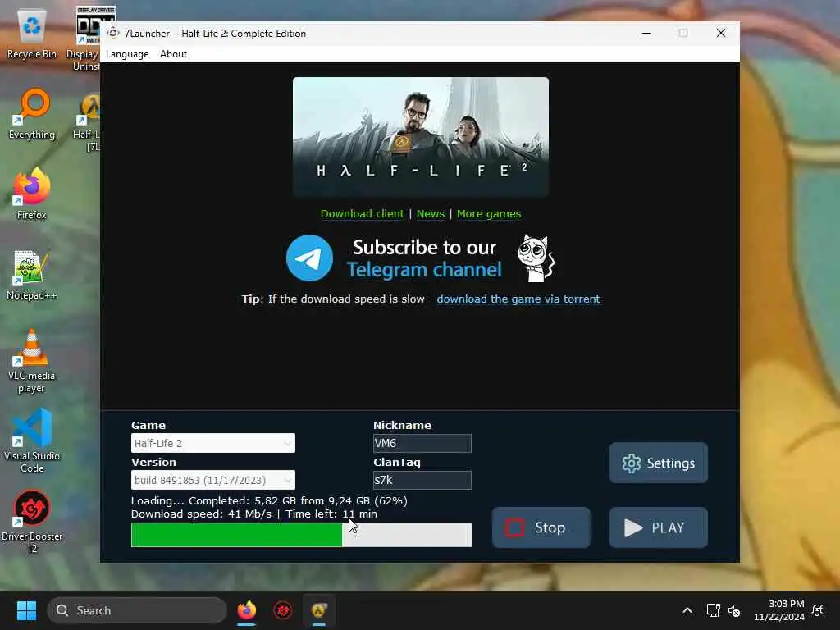This screenshot has width=840, height=630.
Task: Click the Telegram paper-plane logo
Action: pos(309,258)
